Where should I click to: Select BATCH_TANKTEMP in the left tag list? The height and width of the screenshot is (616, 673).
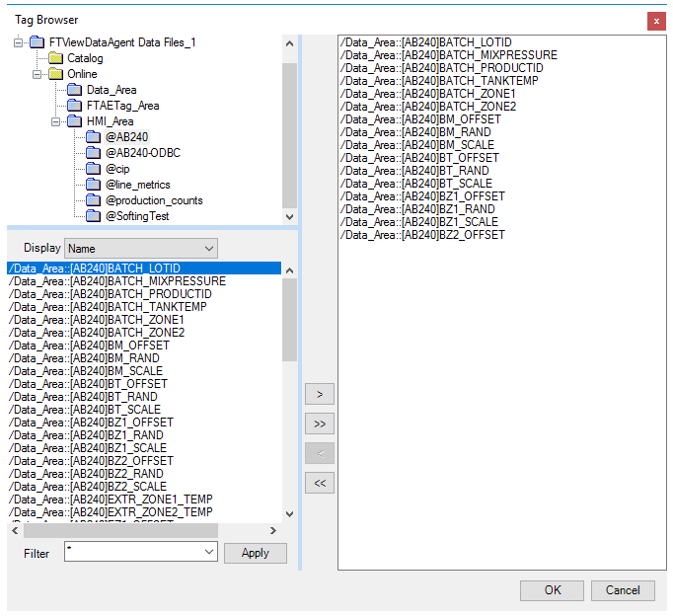click(144, 307)
